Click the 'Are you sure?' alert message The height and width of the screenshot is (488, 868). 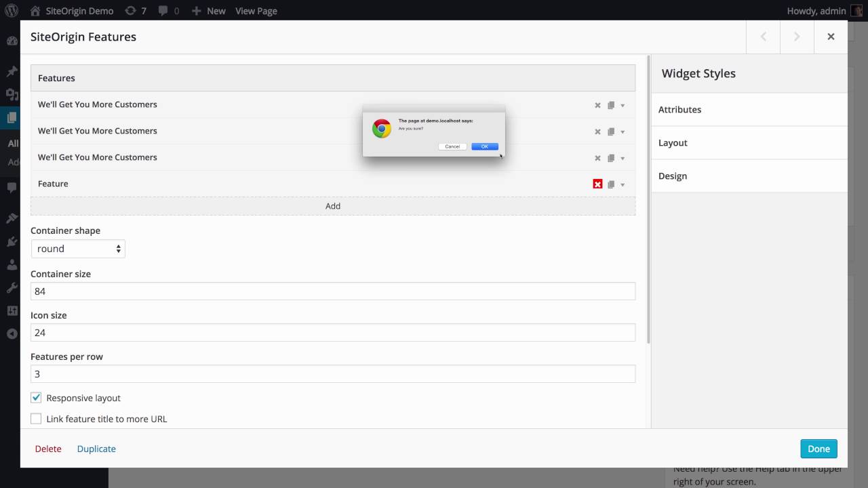[x=410, y=128]
